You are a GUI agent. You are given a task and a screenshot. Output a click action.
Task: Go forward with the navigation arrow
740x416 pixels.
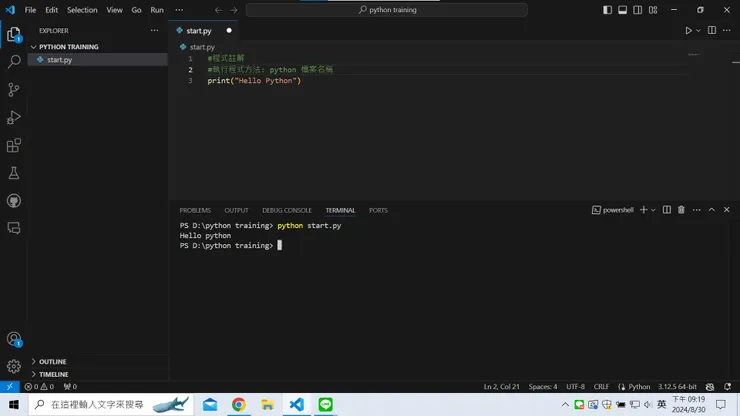point(234,10)
